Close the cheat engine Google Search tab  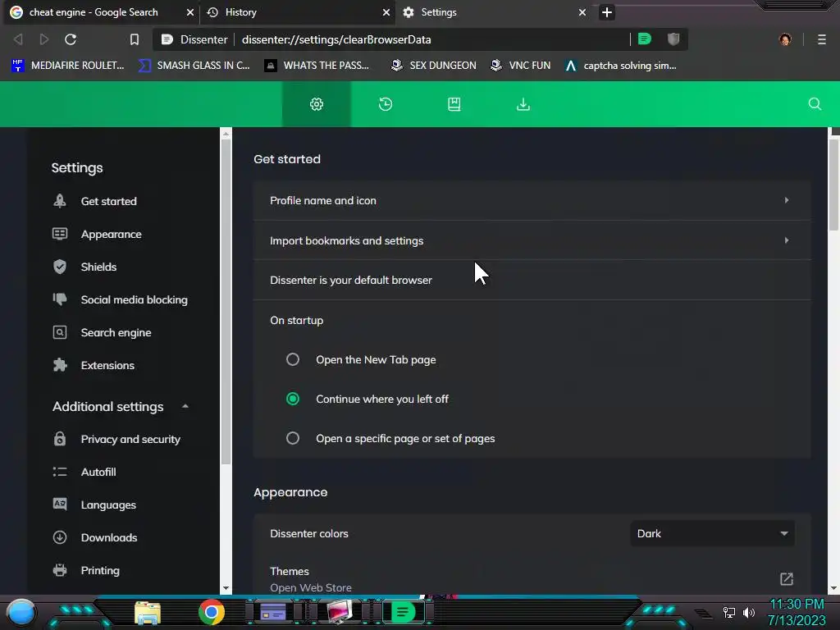190,12
